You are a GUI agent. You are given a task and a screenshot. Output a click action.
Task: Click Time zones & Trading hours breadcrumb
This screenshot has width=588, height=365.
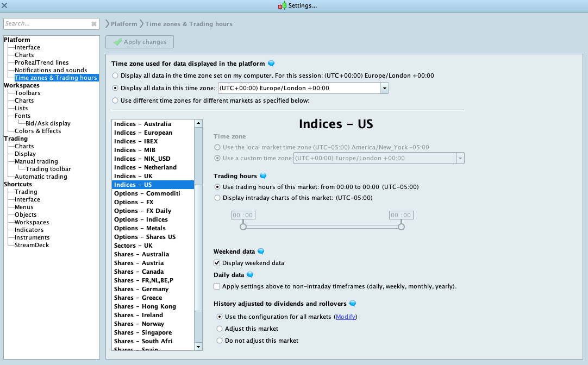tap(189, 24)
